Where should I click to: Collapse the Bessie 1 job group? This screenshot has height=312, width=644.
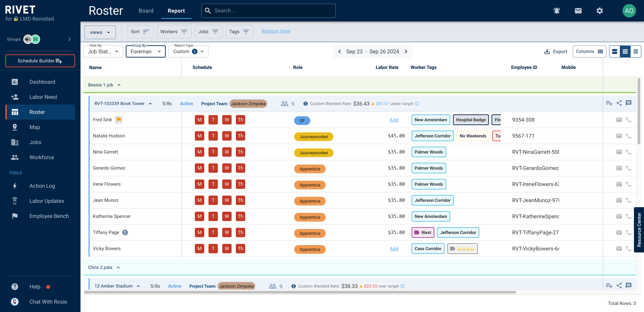point(119,85)
